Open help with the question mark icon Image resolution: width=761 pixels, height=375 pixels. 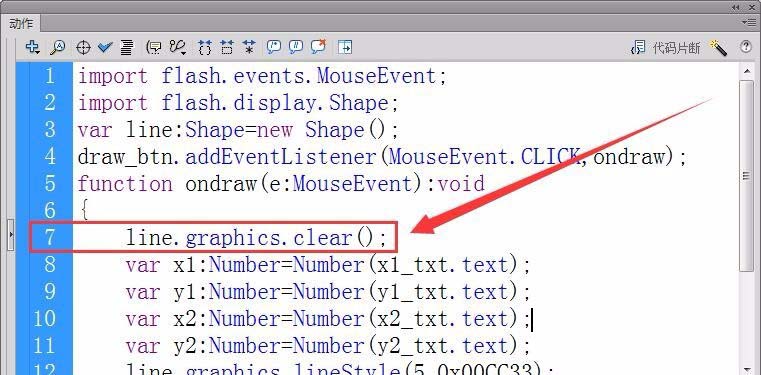745,47
